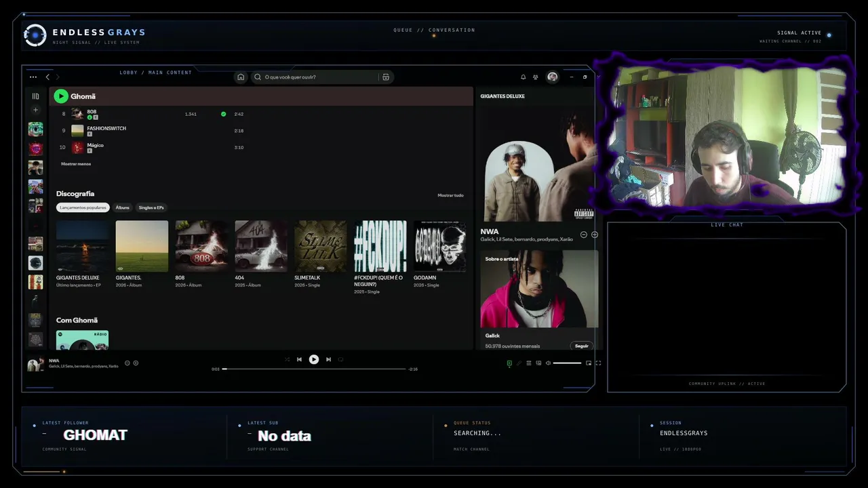
Task: Open the SLIMETALK single cover
Action: point(321,246)
